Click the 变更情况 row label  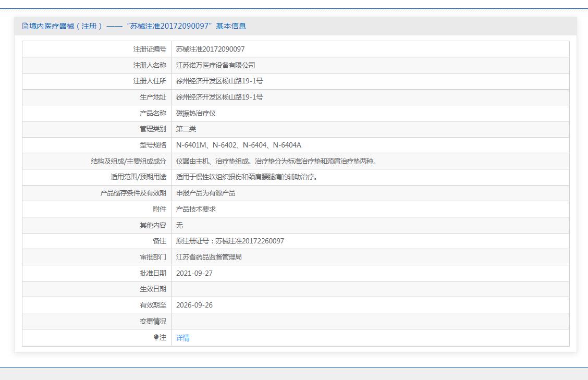pyautogui.click(x=153, y=322)
